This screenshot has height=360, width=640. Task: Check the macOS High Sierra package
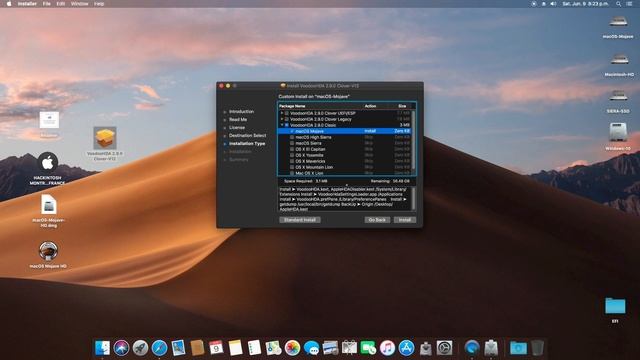coord(292,137)
